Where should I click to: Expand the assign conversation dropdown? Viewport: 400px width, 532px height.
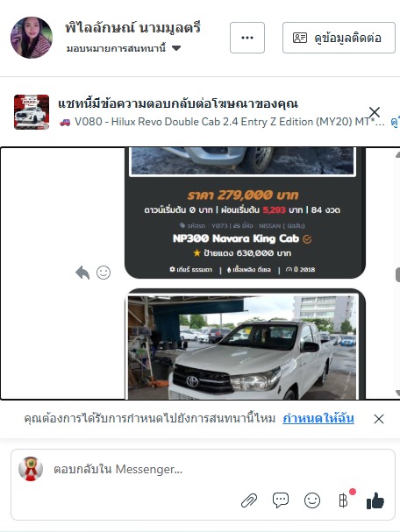click(x=124, y=48)
